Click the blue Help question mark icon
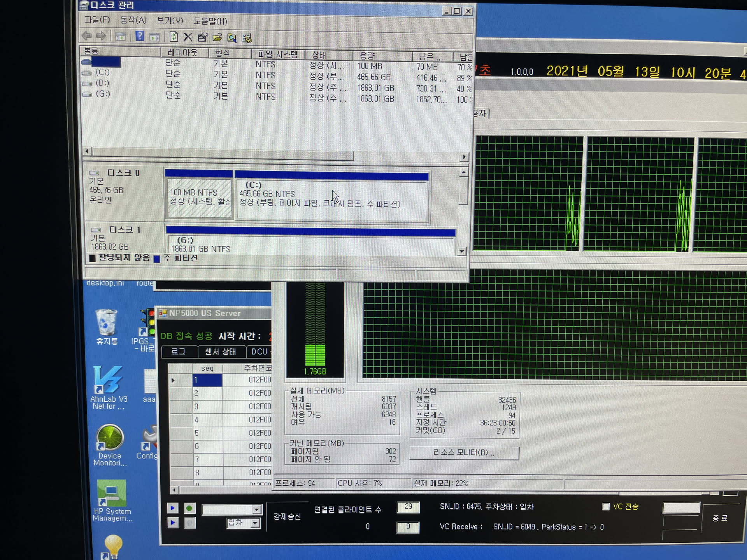Viewport: 747px width, 560px height. (139, 37)
